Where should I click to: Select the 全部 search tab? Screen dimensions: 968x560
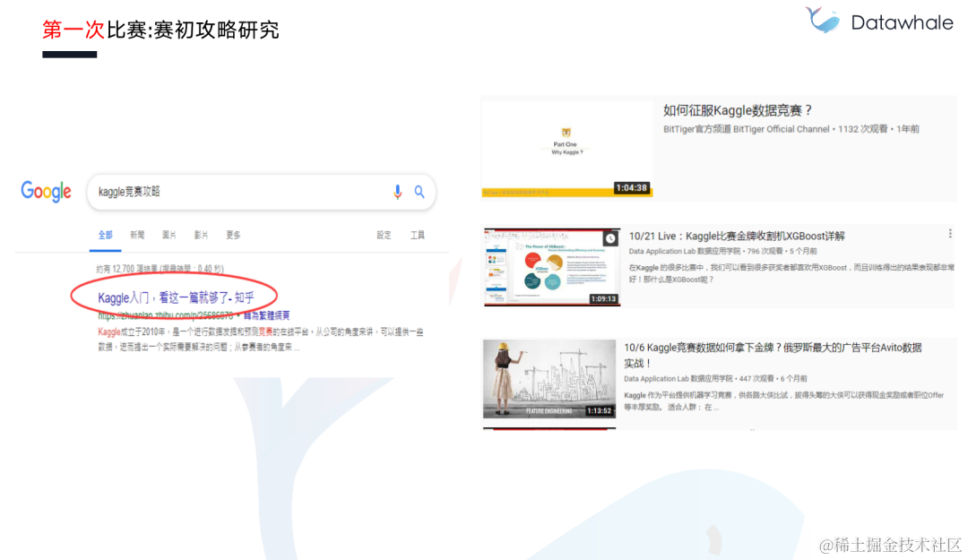105,236
